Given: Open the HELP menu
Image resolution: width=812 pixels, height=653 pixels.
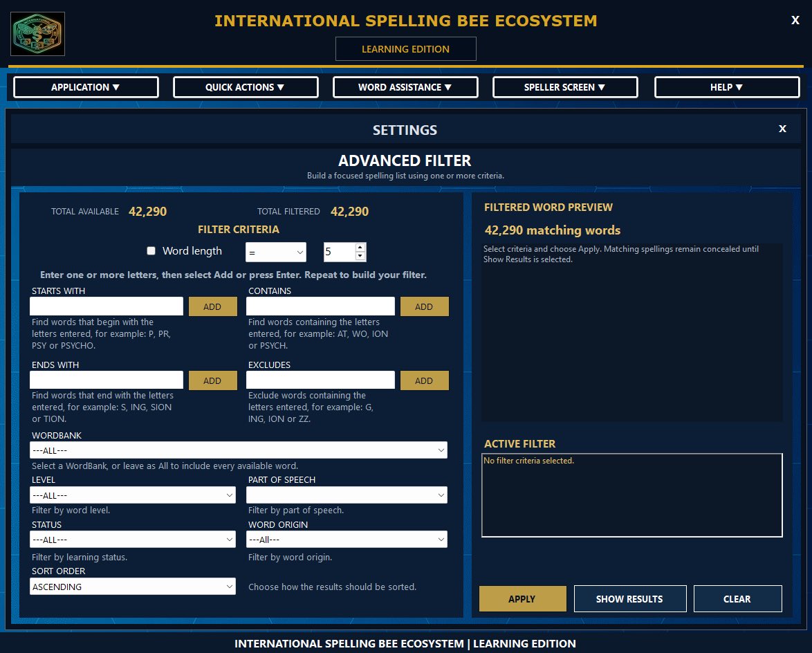Looking at the screenshot, I should click(727, 87).
